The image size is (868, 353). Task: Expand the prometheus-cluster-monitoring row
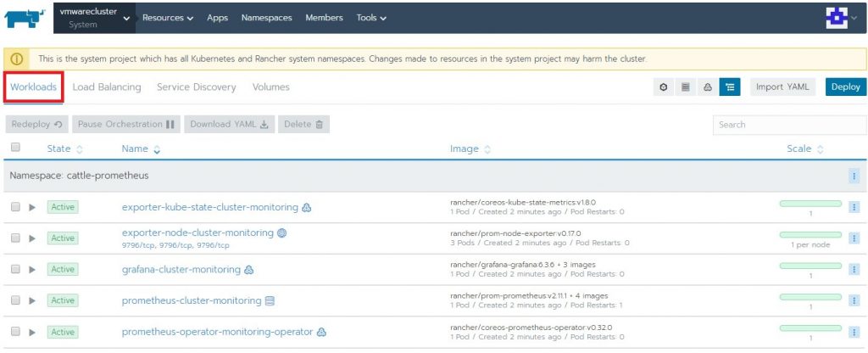point(32,300)
